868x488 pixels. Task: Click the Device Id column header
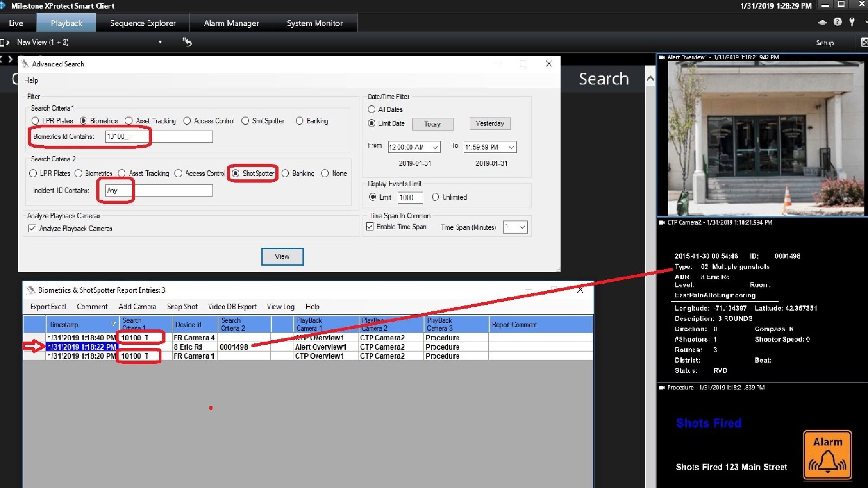[195, 324]
